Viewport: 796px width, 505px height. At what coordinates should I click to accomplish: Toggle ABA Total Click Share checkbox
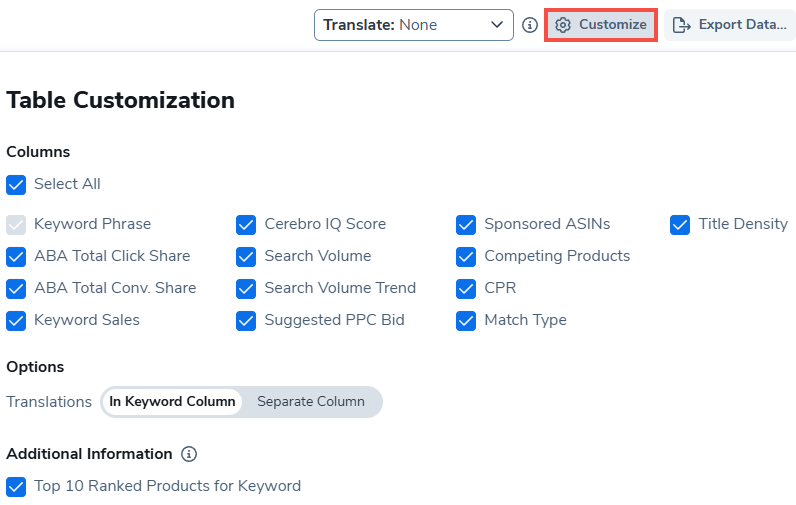click(x=16, y=257)
